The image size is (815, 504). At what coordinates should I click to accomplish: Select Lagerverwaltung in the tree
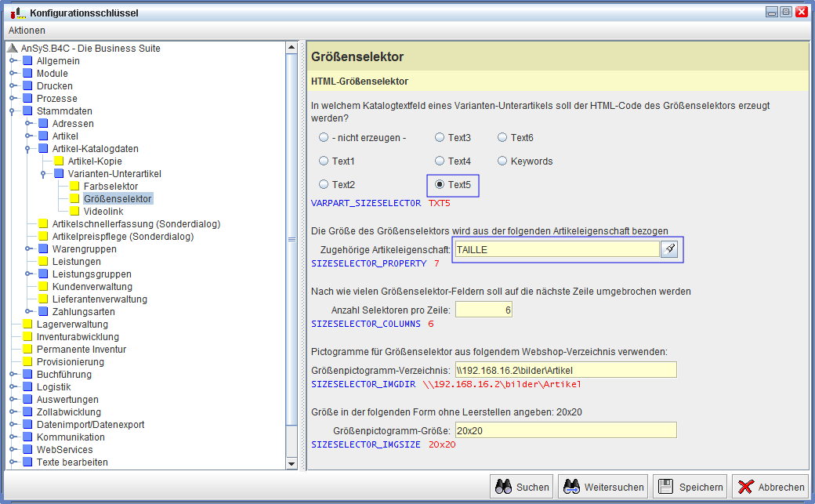(72, 325)
